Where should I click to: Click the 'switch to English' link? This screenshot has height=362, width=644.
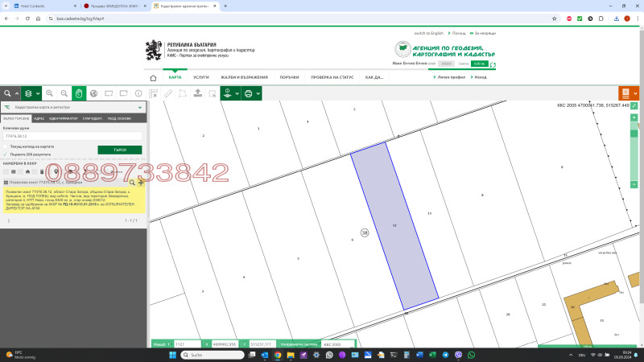[x=428, y=33]
